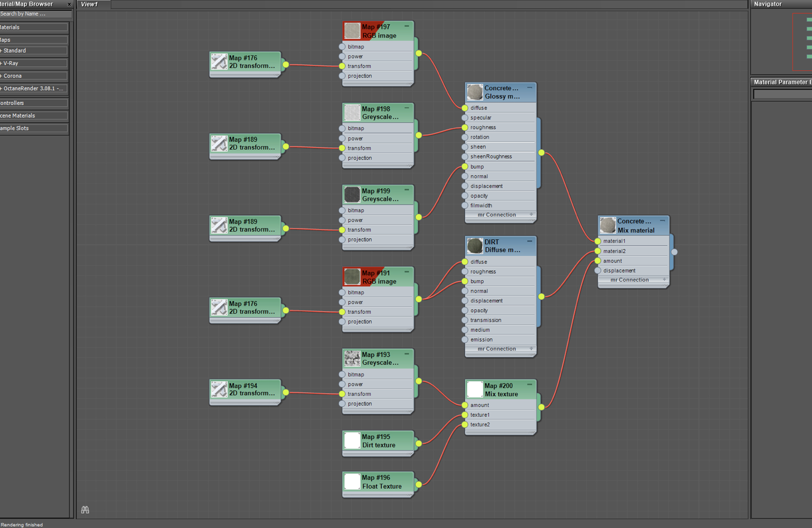Click the Mix material output socket

click(674, 252)
